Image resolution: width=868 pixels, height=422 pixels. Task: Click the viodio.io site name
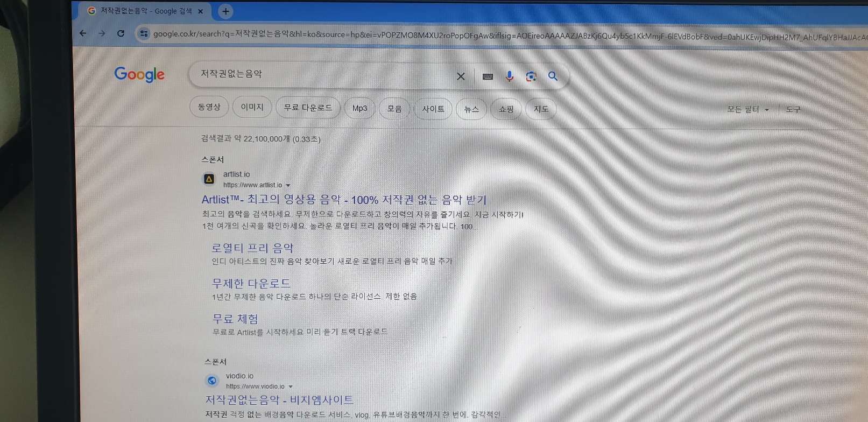239,376
